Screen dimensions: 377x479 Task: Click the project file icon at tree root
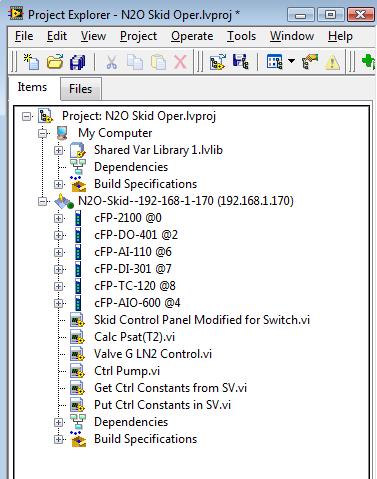click(x=45, y=116)
